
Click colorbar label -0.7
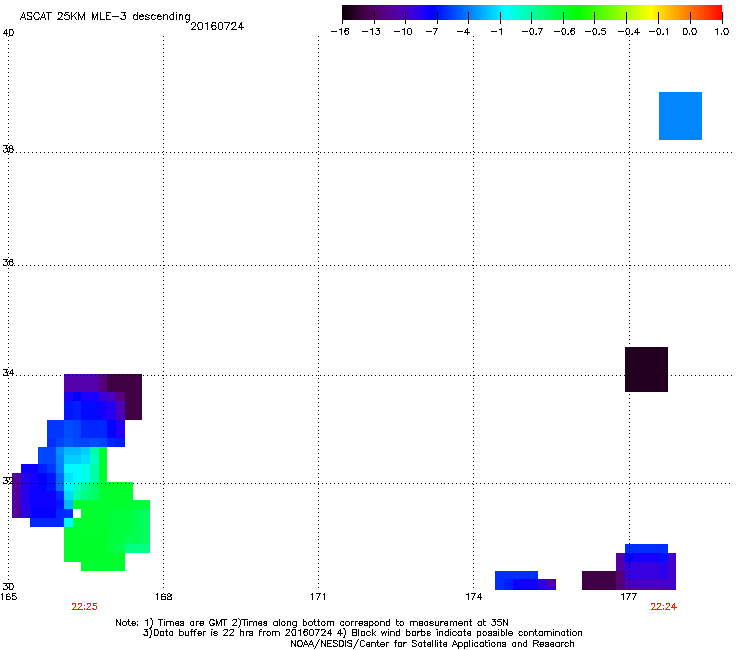pos(532,32)
